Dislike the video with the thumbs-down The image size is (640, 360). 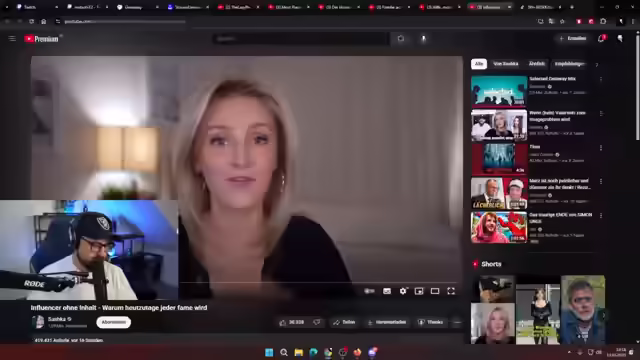(317, 322)
